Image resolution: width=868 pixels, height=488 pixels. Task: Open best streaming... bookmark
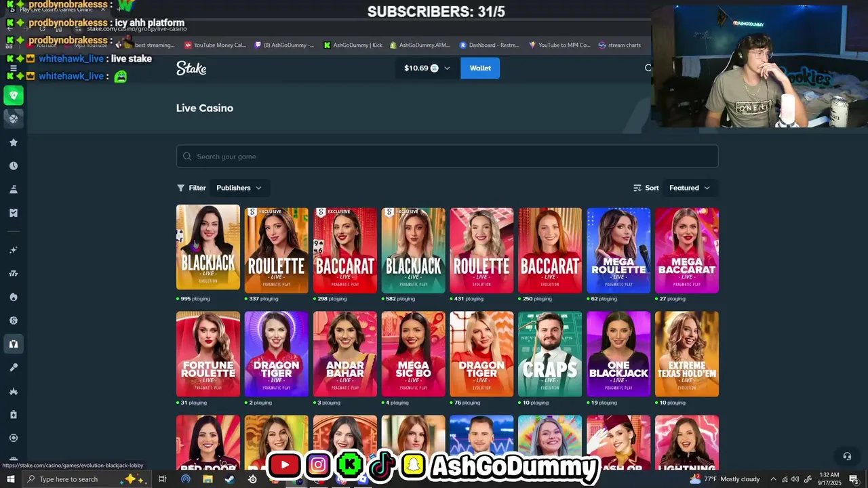[149, 45]
